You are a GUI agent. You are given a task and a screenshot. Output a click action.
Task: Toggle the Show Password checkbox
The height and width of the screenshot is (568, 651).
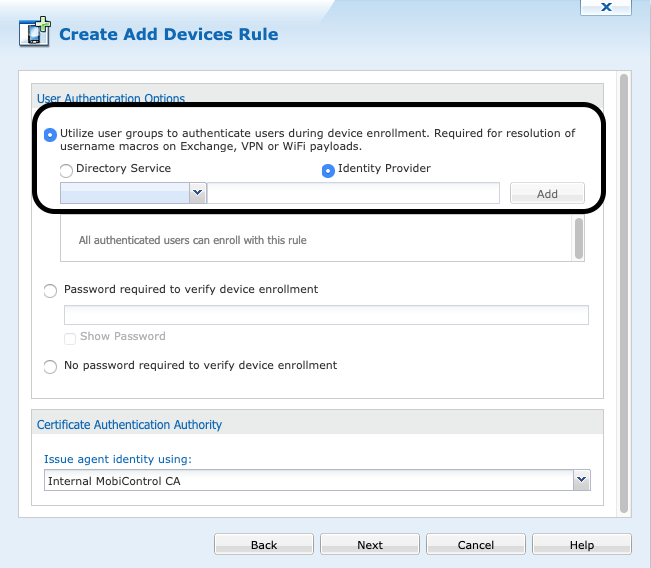pyautogui.click(x=70, y=338)
